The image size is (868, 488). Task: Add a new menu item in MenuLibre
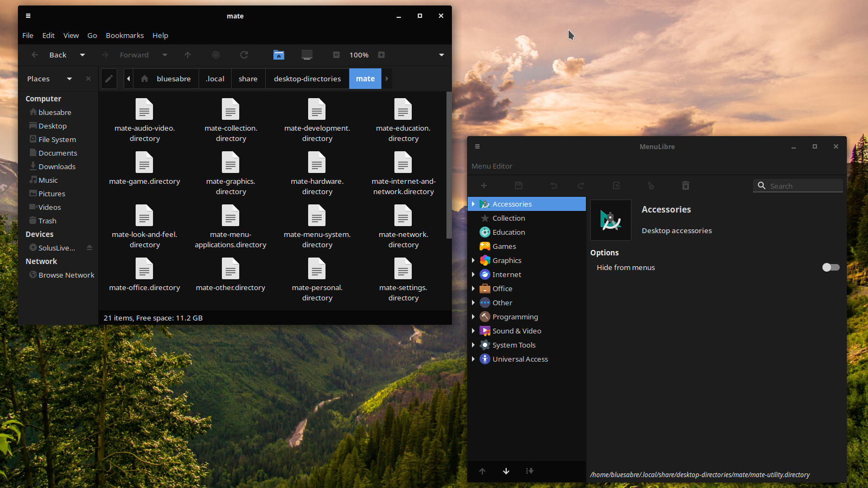(x=484, y=185)
